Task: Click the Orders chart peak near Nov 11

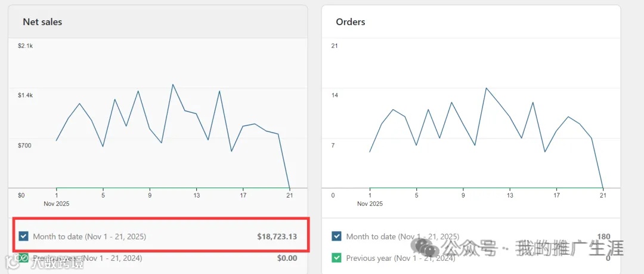Action: point(486,88)
